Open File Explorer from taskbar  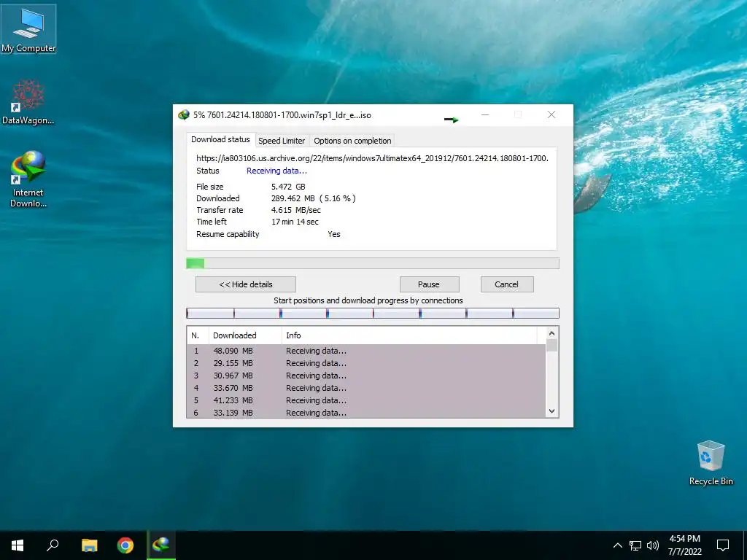(x=89, y=545)
